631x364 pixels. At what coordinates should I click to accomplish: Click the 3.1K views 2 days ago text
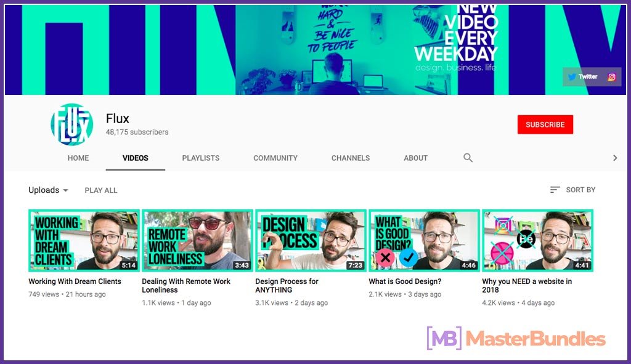point(291,303)
